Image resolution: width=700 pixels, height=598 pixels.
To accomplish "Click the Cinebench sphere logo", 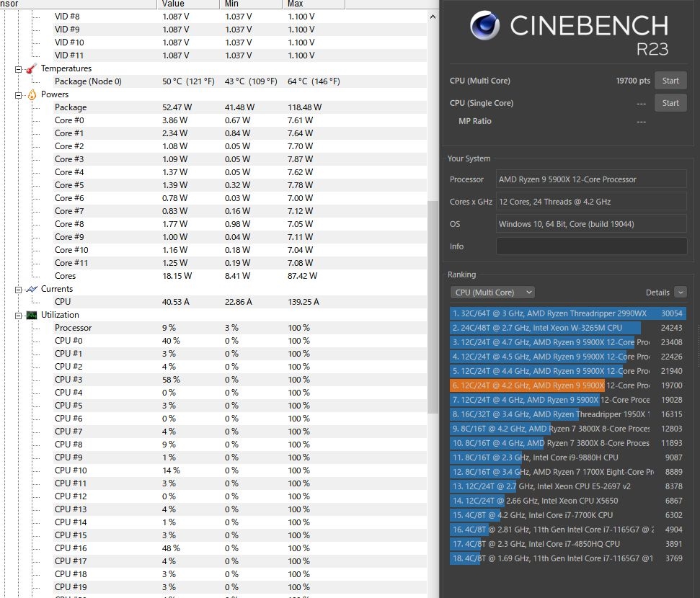I will click(485, 25).
